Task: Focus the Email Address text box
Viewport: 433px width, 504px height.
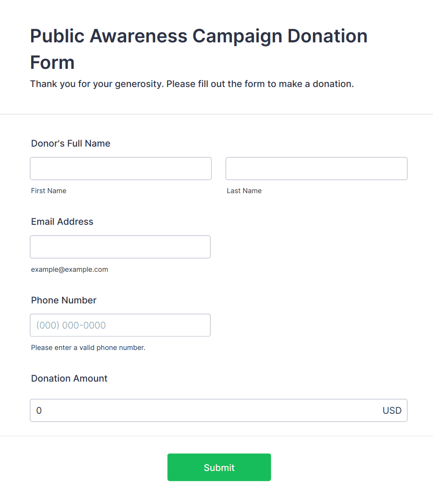Action: tap(120, 247)
